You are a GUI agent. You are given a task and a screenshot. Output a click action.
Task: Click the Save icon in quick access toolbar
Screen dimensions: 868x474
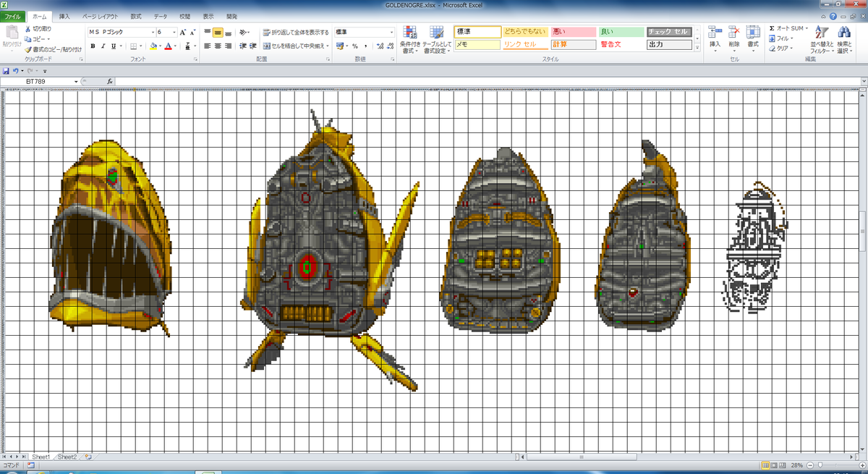click(7, 71)
